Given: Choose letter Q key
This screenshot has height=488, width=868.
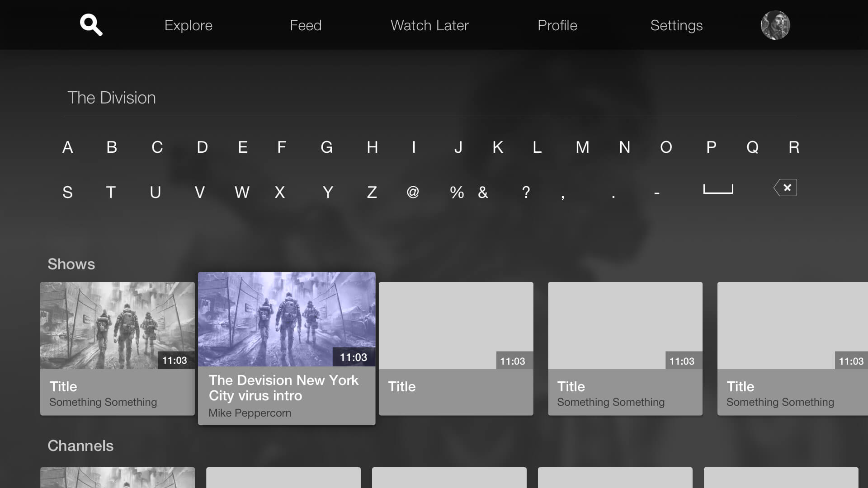Looking at the screenshot, I should [x=752, y=147].
